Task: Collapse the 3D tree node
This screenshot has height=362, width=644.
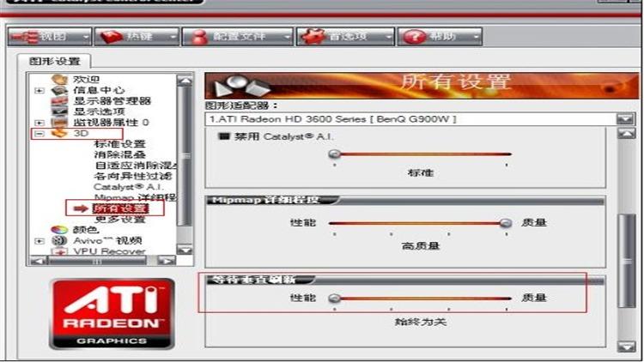Action: 39,133
